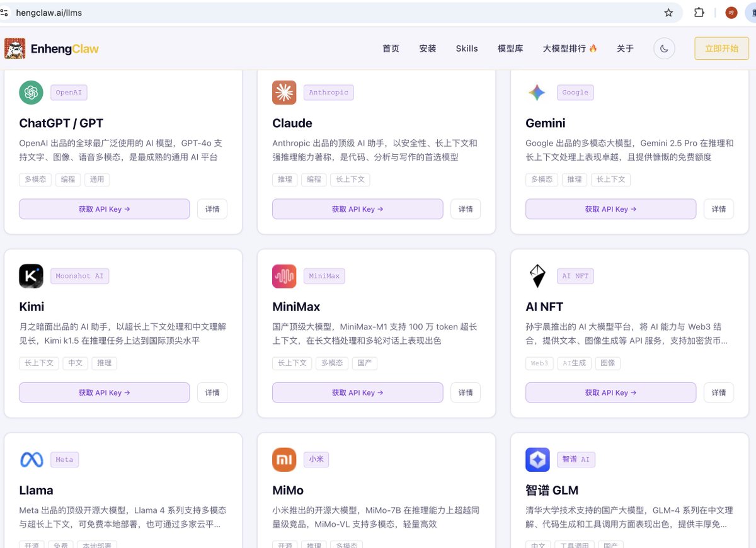The image size is (756, 548).
Task: Go to 首页 in the navigation
Action: [x=391, y=49]
